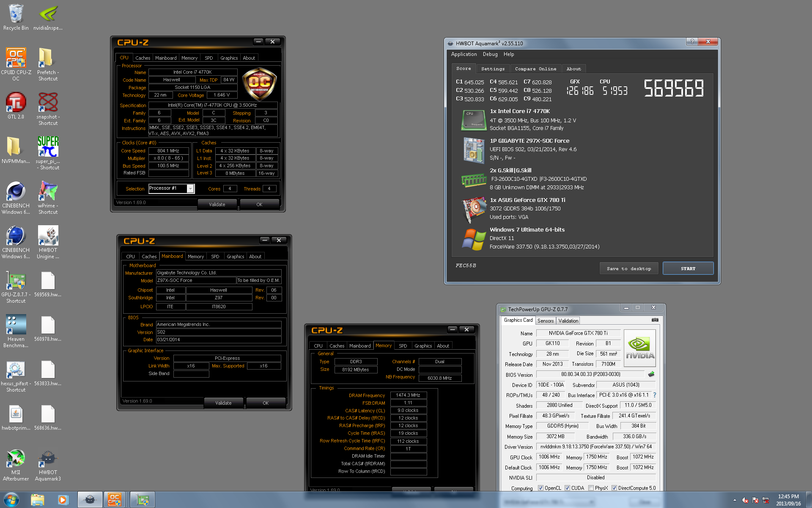812x508 pixels.
Task: Show hidden system tray icons arrow
Action: point(734,500)
